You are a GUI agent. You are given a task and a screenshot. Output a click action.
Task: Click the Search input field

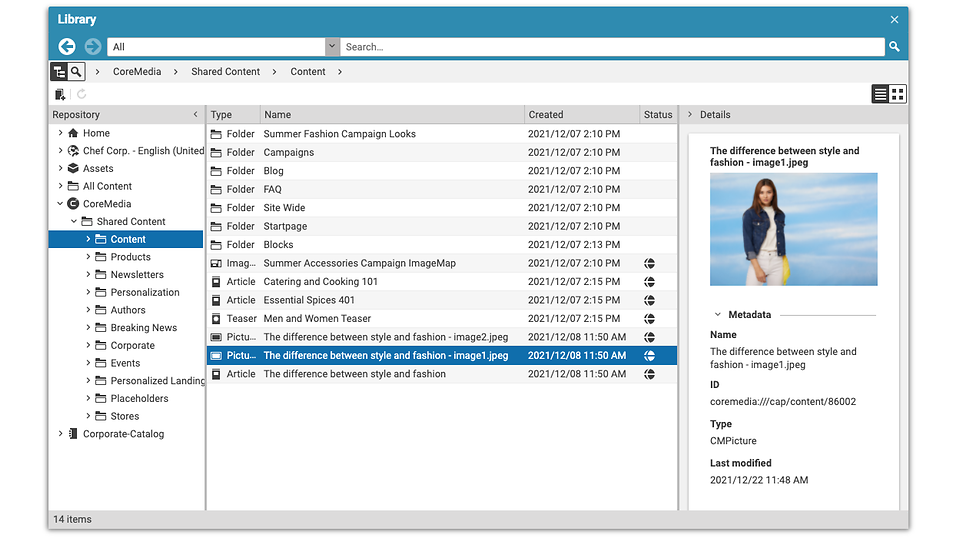pos(612,47)
